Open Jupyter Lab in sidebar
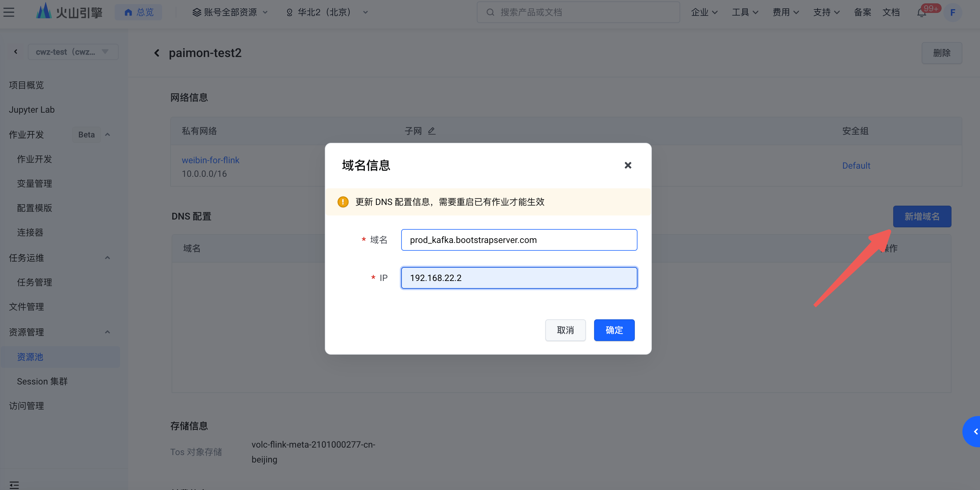The height and width of the screenshot is (490, 980). click(x=32, y=110)
